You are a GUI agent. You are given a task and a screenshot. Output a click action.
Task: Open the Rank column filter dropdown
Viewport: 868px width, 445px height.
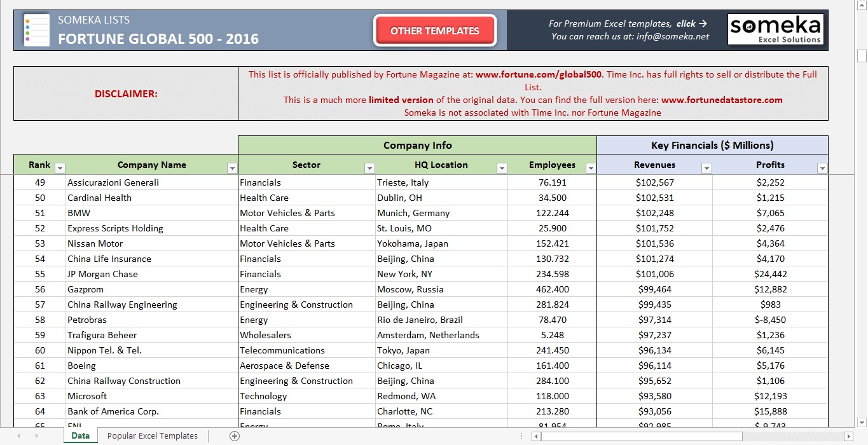pyautogui.click(x=59, y=167)
